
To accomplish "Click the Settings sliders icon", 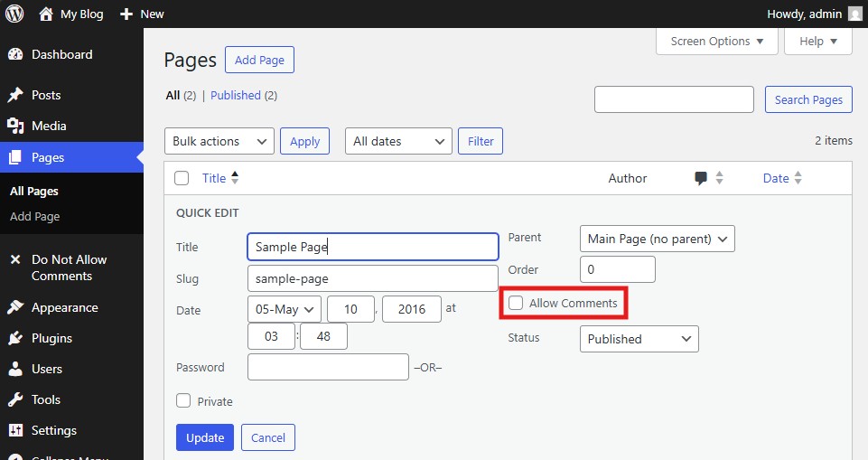I will [x=15, y=430].
